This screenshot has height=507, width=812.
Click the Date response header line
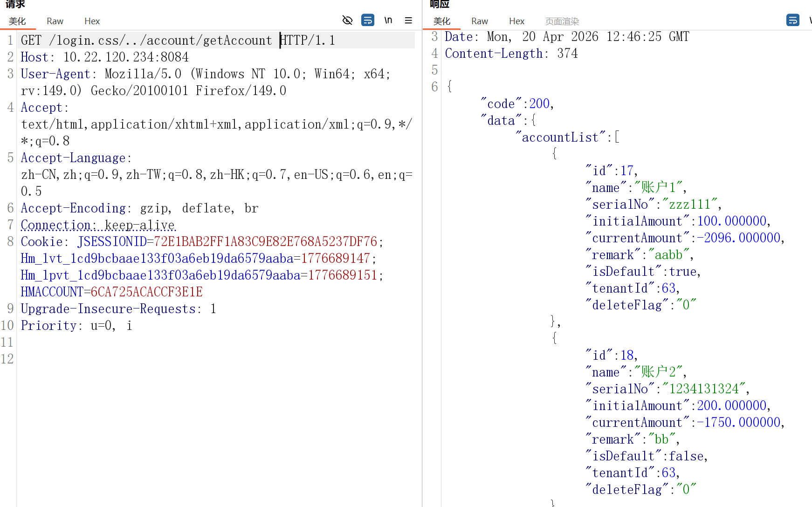pos(567,37)
